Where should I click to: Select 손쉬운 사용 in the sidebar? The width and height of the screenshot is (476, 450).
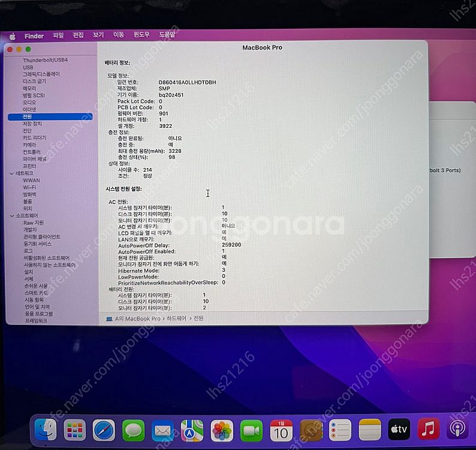click(x=36, y=286)
